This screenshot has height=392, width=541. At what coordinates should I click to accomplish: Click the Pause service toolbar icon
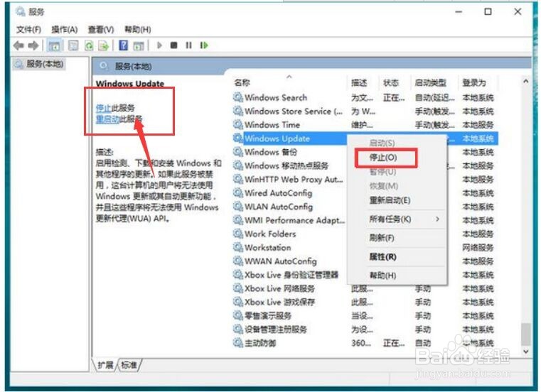pos(188,45)
